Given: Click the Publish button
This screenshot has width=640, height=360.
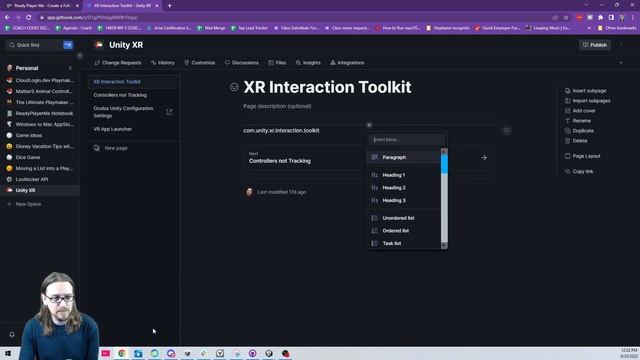Looking at the screenshot, I should pyautogui.click(x=595, y=45).
